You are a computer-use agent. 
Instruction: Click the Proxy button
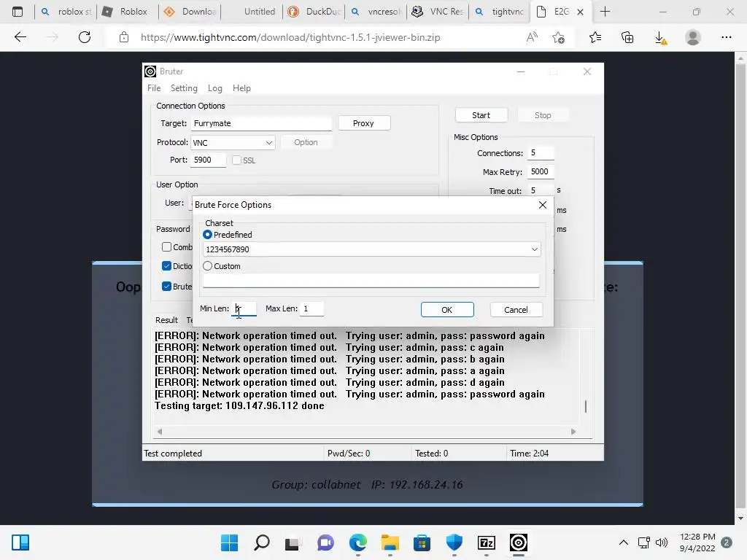click(364, 122)
